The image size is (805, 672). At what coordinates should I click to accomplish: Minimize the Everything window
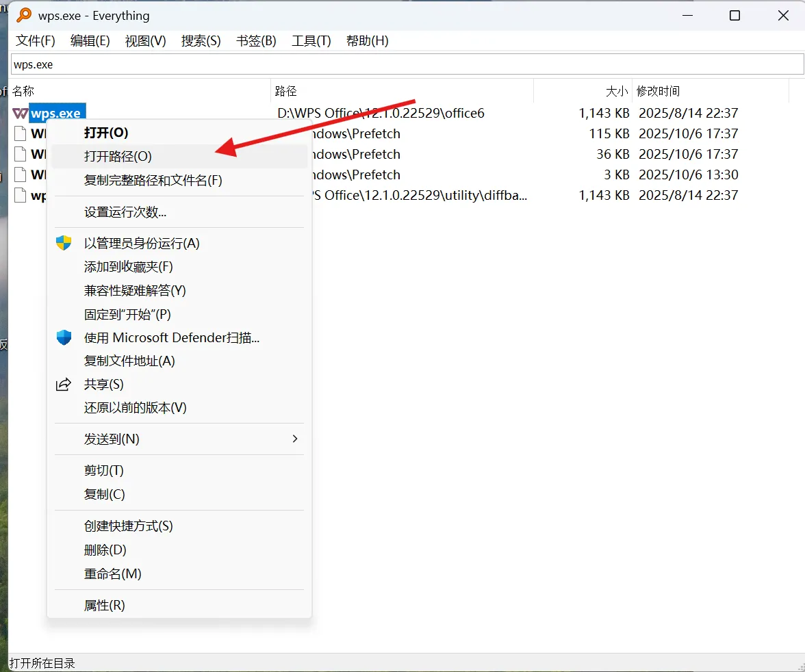coord(687,16)
